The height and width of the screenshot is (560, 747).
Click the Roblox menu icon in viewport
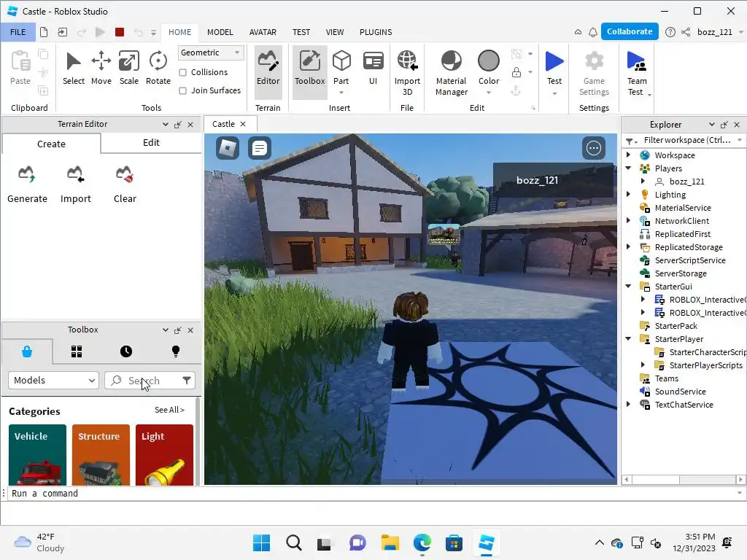pyautogui.click(x=228, y=148)
